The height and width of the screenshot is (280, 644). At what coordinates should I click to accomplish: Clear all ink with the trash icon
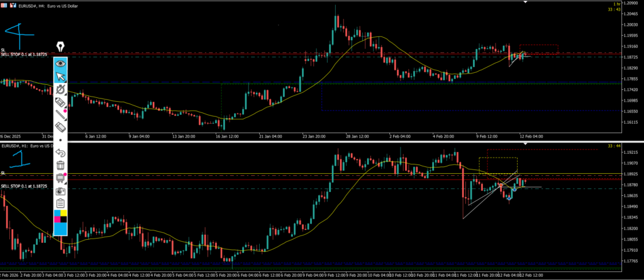(60, 165)
